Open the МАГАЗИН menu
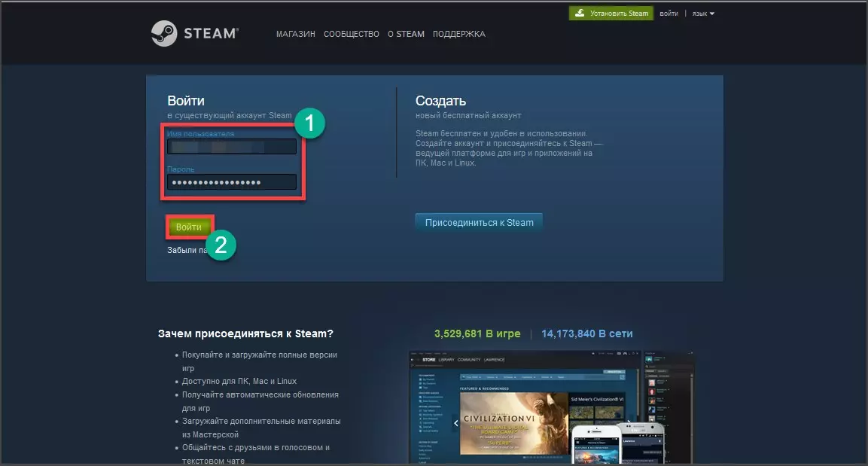868x466 pixels. pos(296,35)
